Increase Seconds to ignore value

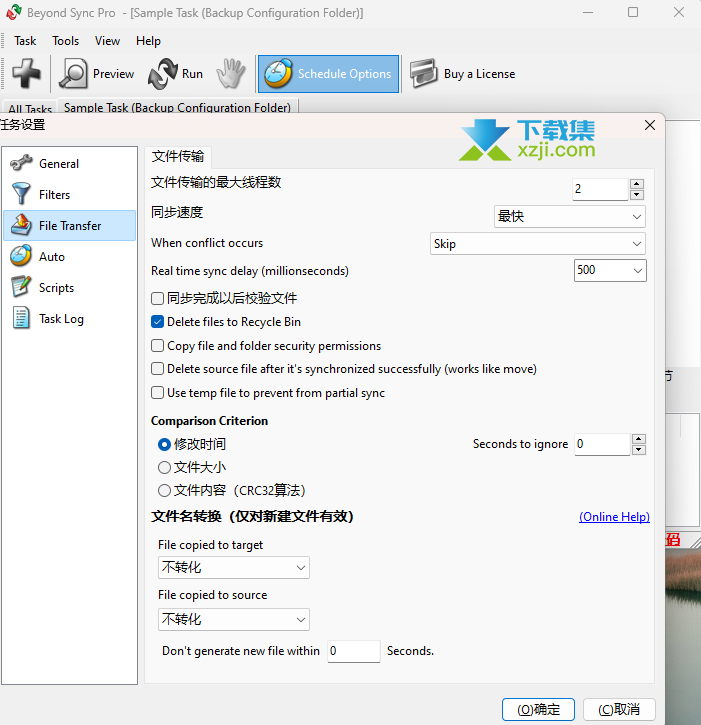pyautogui.click(x=639, y=439)
